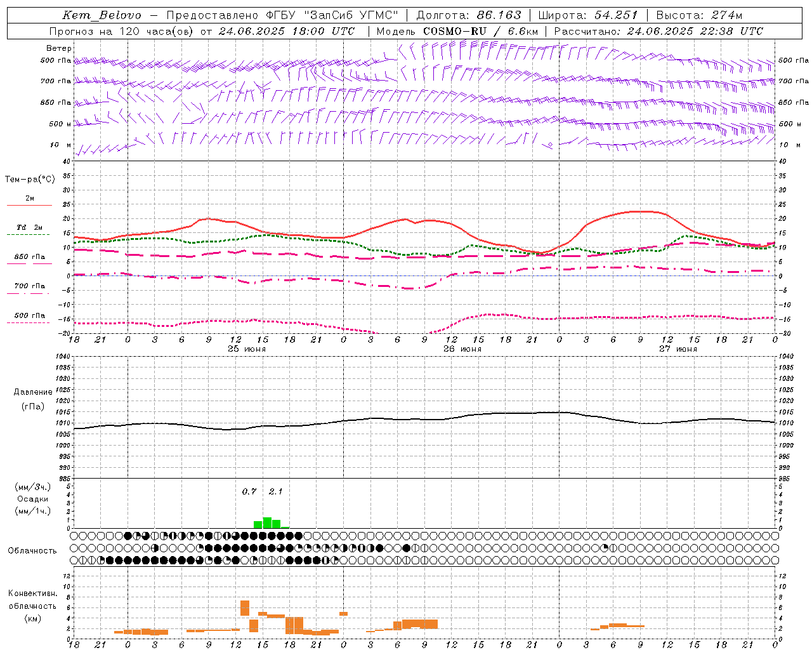Click the Давление pressure chart label
Image resolution: width=812 pixels, height=650 pixels.
(33, 392)
